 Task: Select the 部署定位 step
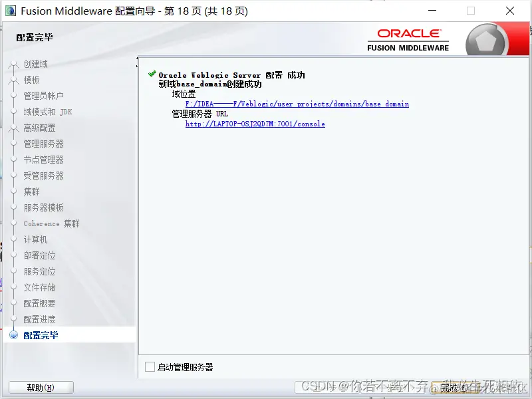coord(39,255)
